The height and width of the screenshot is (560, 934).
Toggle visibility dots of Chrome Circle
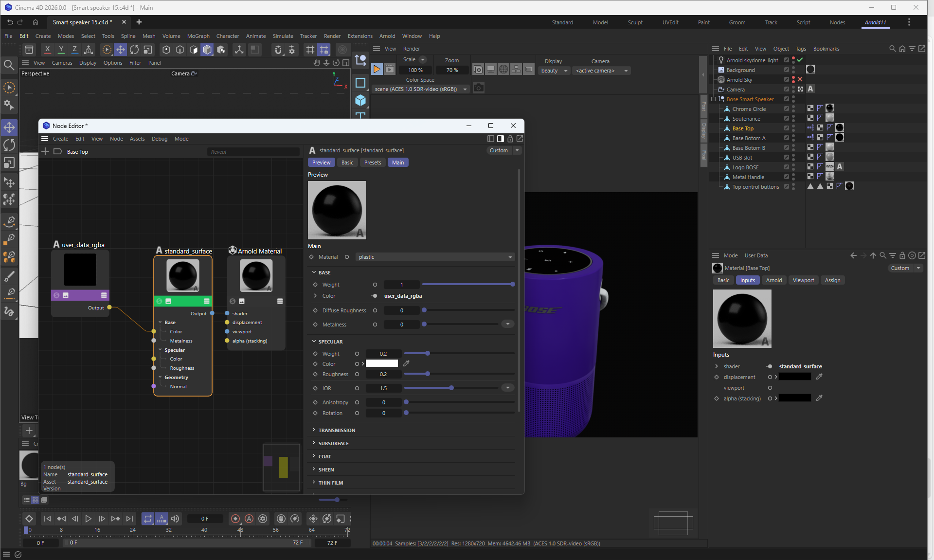[x=793, y=109]
